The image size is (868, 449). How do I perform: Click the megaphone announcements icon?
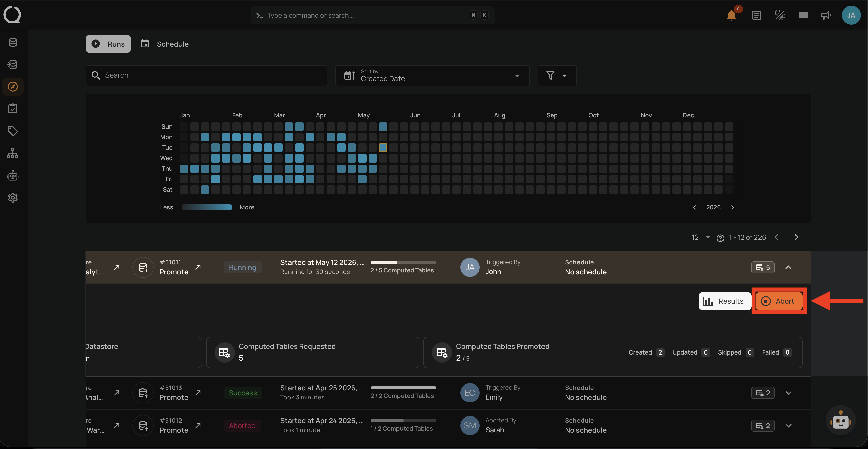826,15
